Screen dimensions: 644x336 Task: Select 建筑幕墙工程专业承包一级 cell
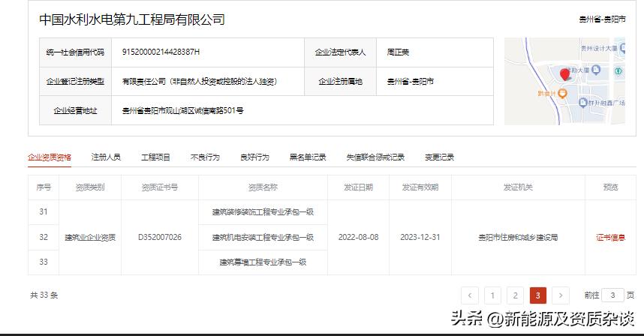pos(263,262)
